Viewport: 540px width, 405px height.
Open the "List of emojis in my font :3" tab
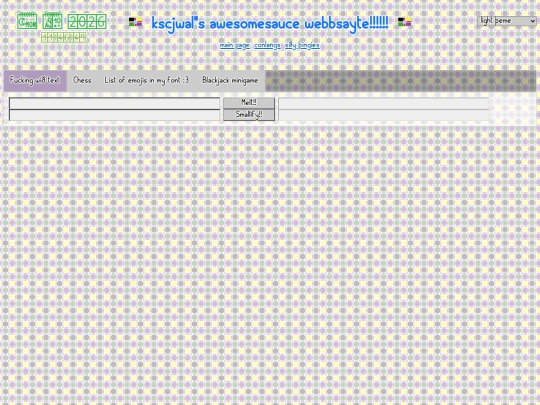[147, 81]
